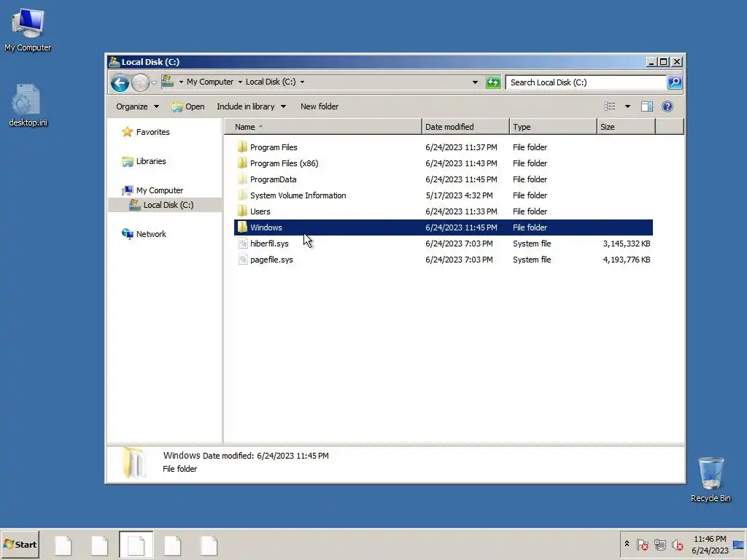
Task: Toggle the preview pane button
Action: [647, 106]
